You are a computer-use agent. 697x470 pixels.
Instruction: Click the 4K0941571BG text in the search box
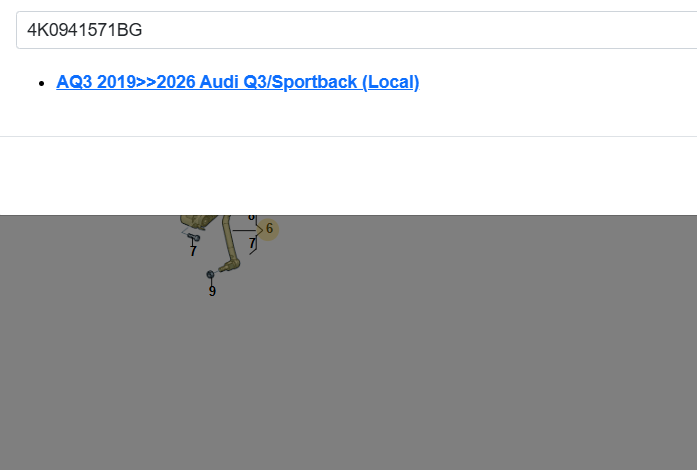pos(85,30)
